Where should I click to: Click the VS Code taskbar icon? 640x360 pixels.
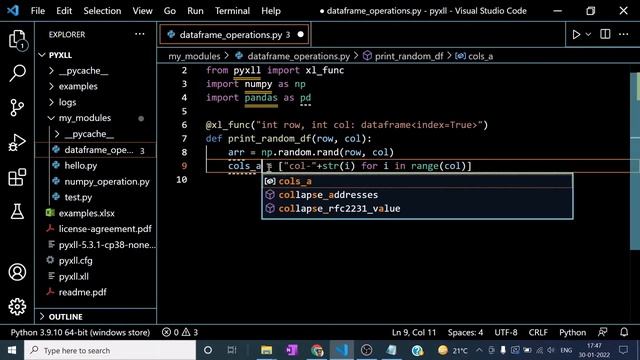(341, 350)
